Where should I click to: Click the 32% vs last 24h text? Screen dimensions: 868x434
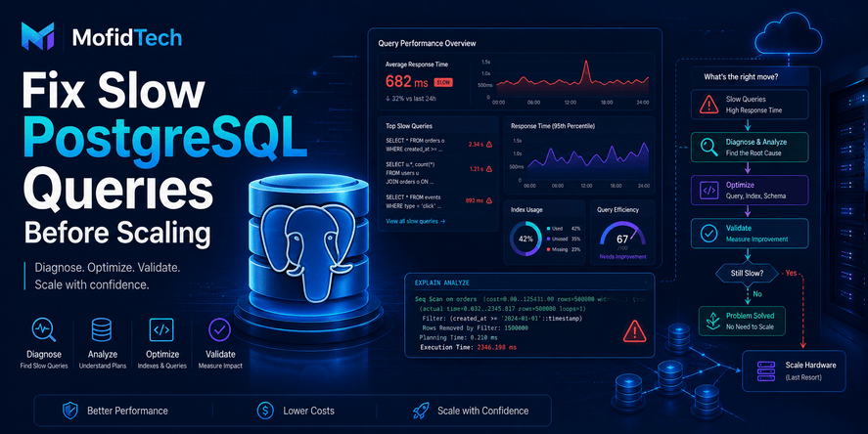coord(411,99)
